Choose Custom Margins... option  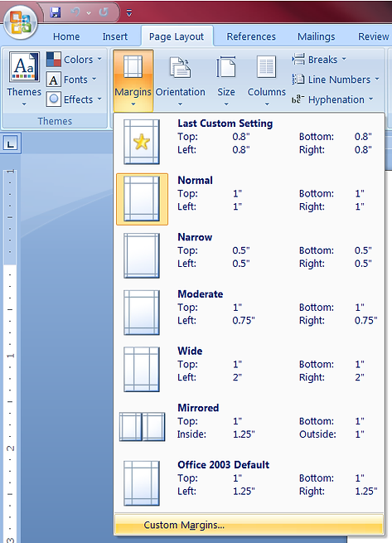tap(249, 525)
